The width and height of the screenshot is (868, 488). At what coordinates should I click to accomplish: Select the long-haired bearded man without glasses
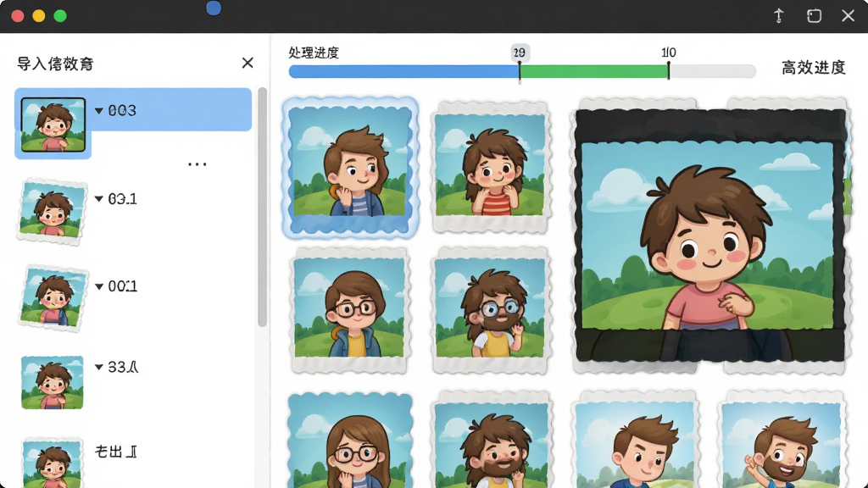point(491,440)
